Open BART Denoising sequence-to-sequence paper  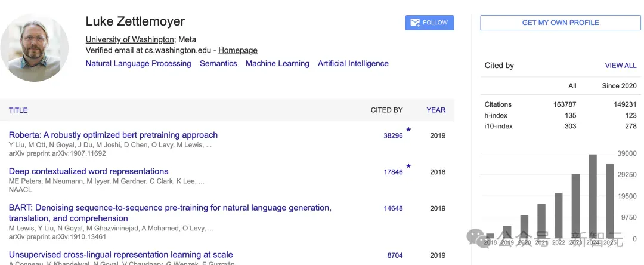click(x=170, y=213)
